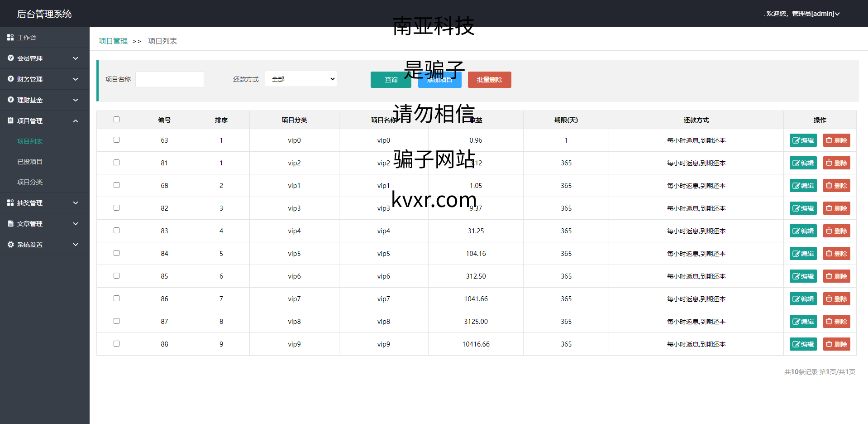The image size is (868, 424).
Task: Click the 文章管理 document icon
Action: click(x=10, y=223)
